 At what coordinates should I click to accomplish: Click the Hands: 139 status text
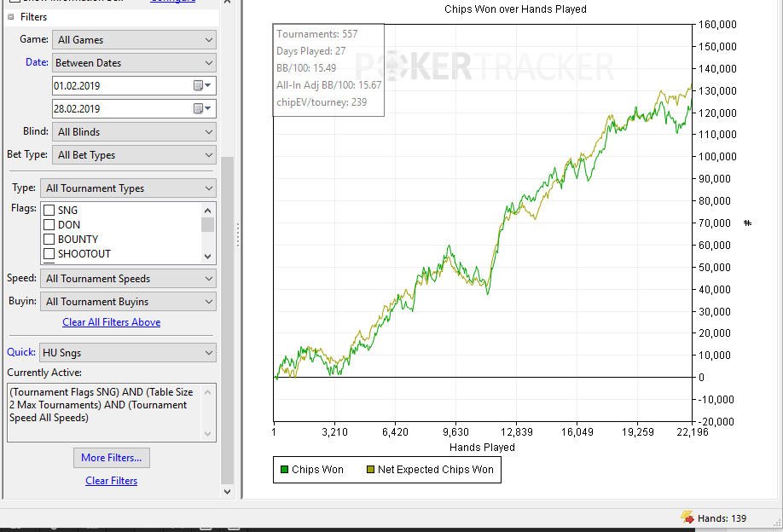(x=722, y=518)
